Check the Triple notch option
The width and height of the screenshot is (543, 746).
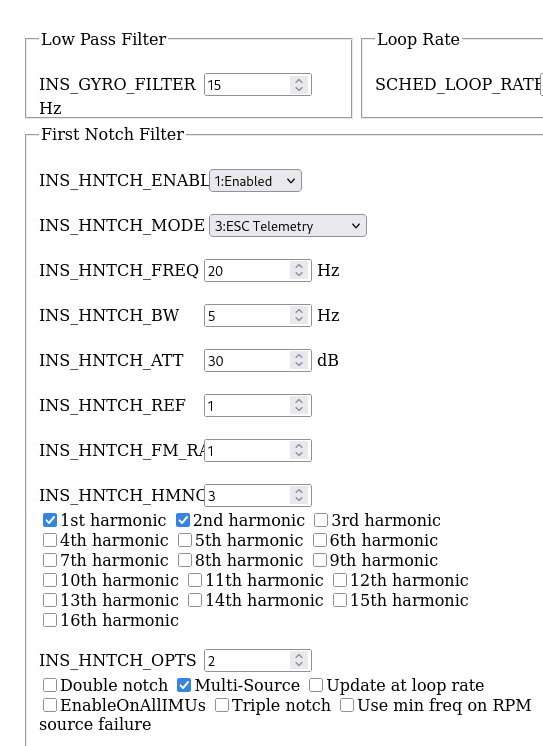222,705
